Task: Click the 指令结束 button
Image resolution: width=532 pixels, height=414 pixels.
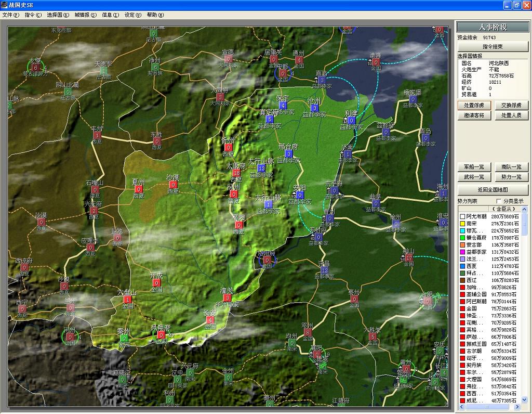Action: click(x=493, y=47)
